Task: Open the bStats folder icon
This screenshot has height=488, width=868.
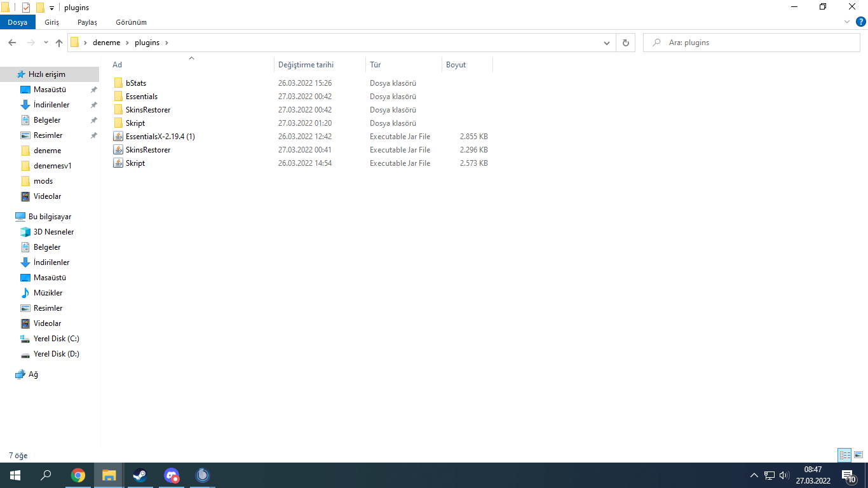Action: pos(118,83)
